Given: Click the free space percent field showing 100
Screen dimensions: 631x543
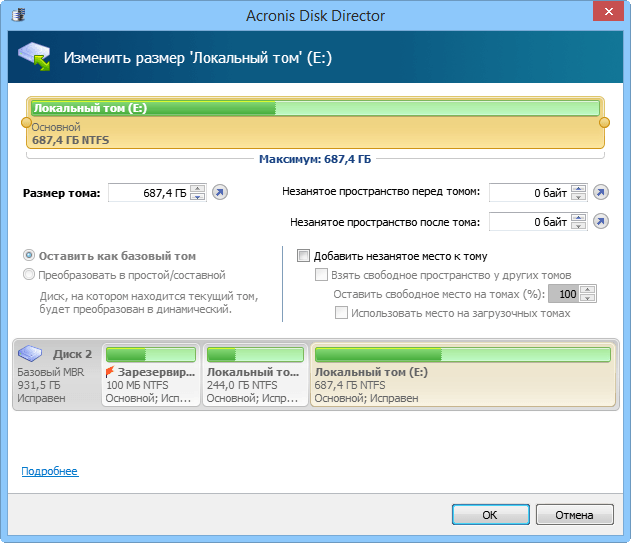Looking at the screenshot, I should [x=564, y=294].
